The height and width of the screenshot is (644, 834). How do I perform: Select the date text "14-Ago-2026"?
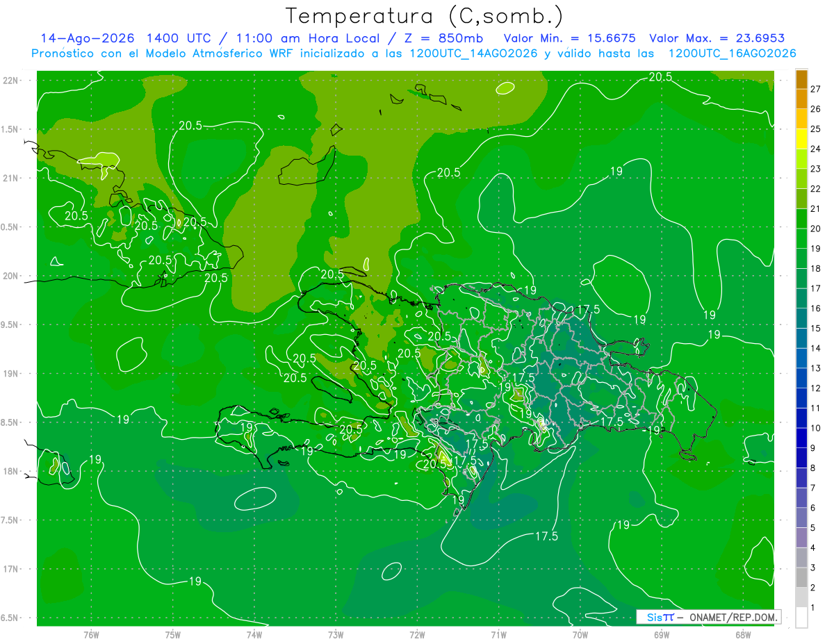click(88, 38)
